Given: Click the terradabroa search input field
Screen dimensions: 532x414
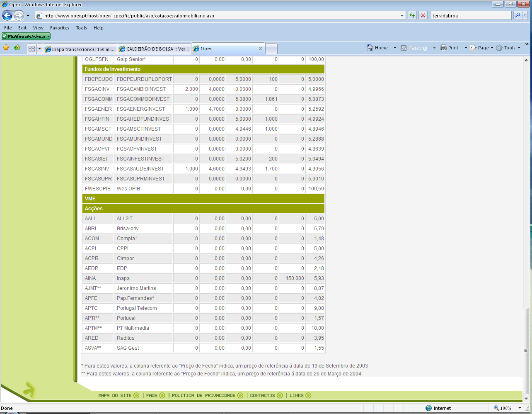Looking at the screenshot, I should (x=471, y=16).
